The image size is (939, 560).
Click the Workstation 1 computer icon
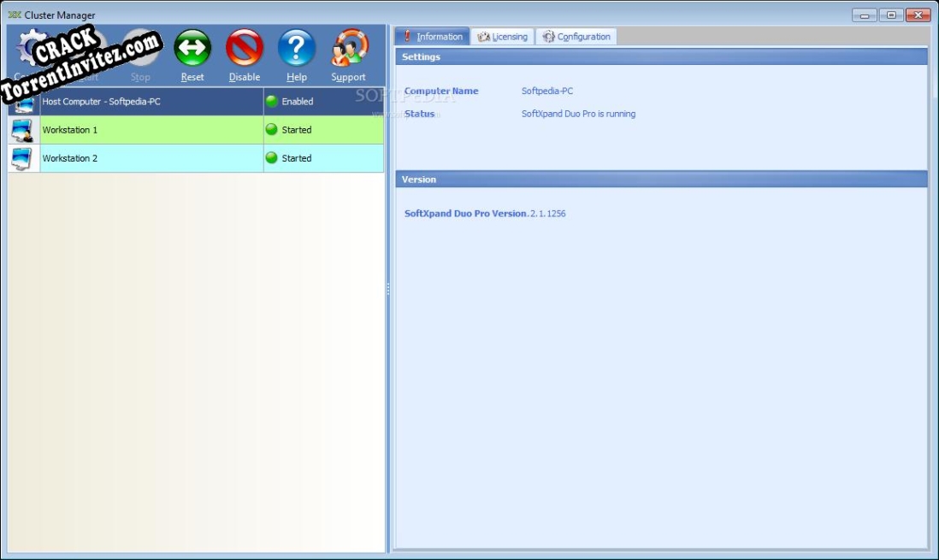(21, 129)
